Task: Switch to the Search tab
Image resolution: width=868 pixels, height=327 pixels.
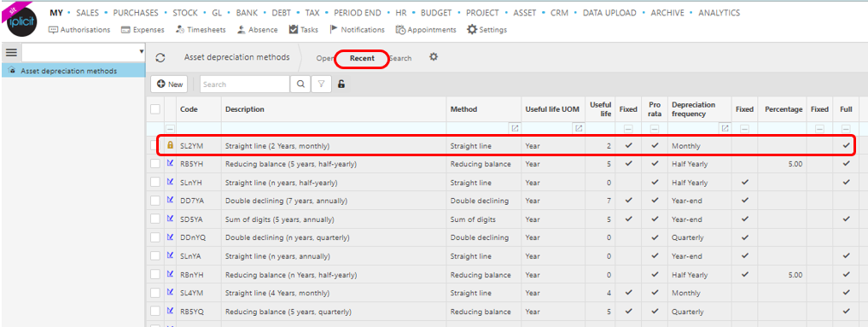Action: click(x=400, y=58)
